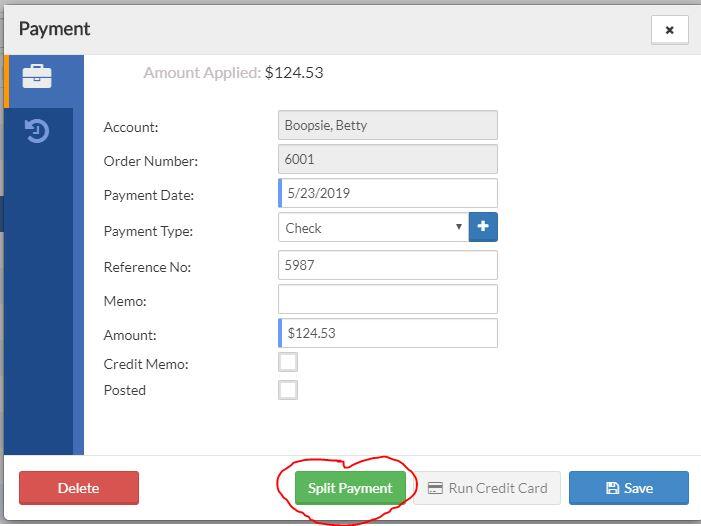The image size is (701, 526).
Task: Click the Posted label text
Action: pos(125,390)
